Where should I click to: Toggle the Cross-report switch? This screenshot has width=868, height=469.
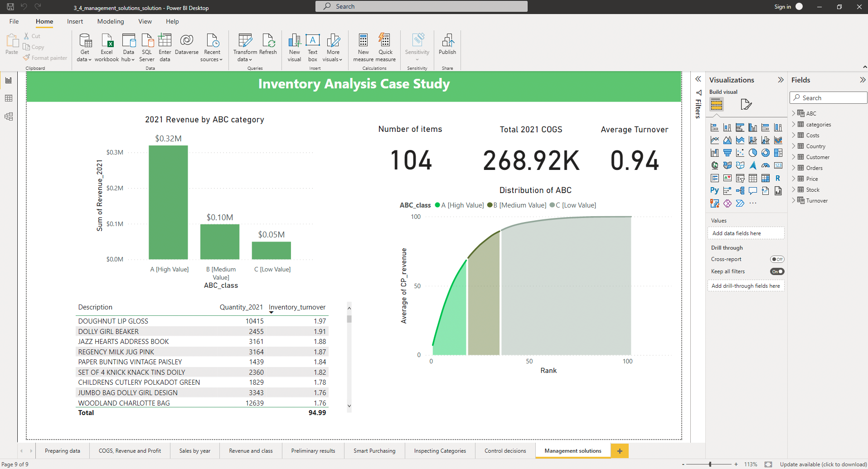777,259
